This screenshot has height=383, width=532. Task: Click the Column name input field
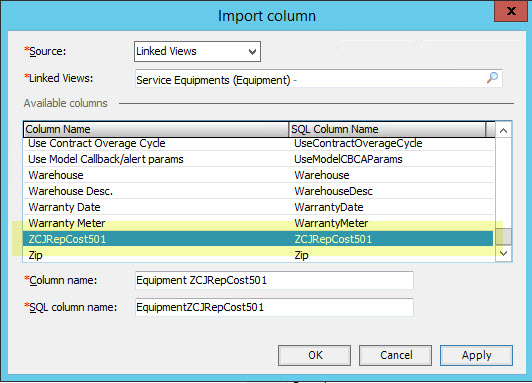click(x=274, y=280)
